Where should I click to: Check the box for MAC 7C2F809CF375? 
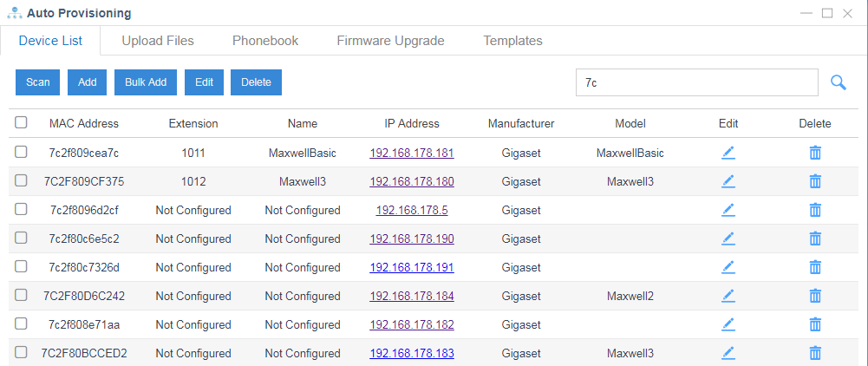point(21,180)
